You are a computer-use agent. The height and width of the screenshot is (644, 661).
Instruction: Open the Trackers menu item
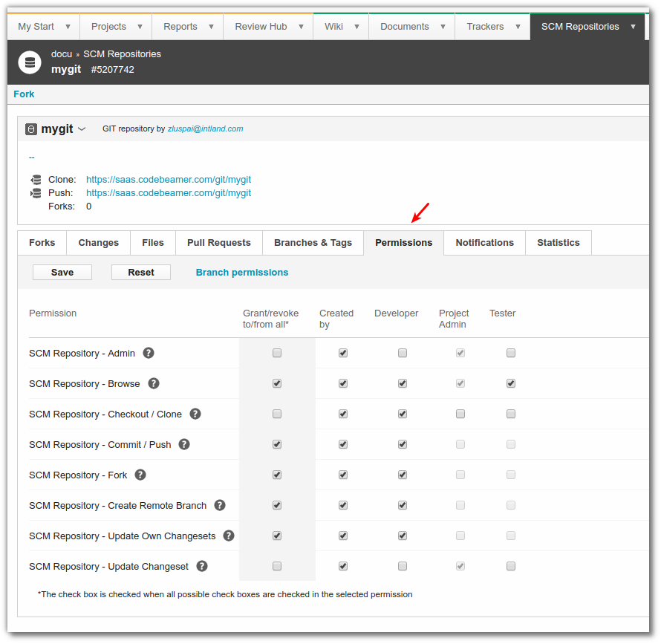485,27
